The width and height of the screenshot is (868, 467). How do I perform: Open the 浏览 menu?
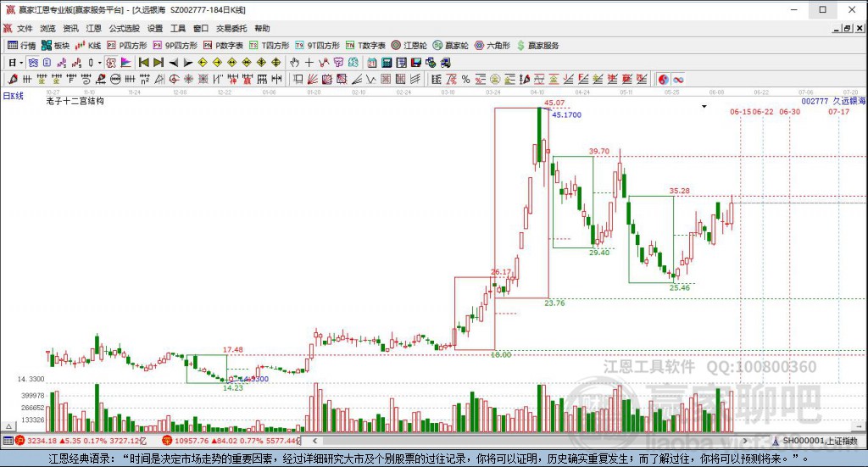tap(47, 28)
